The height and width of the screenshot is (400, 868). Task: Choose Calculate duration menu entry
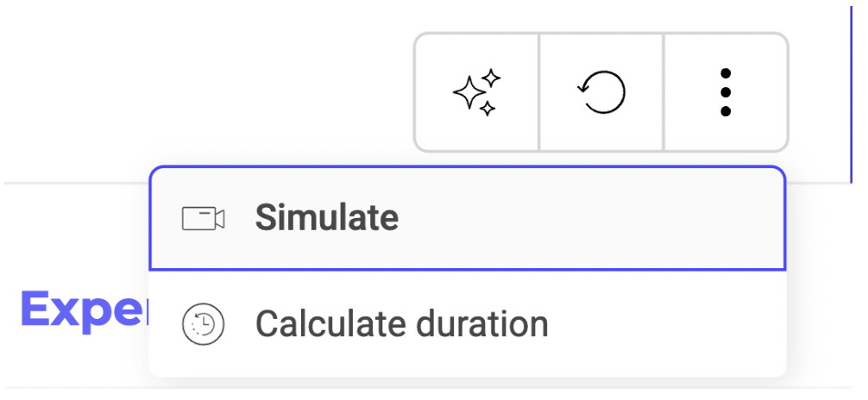[467, 323]
